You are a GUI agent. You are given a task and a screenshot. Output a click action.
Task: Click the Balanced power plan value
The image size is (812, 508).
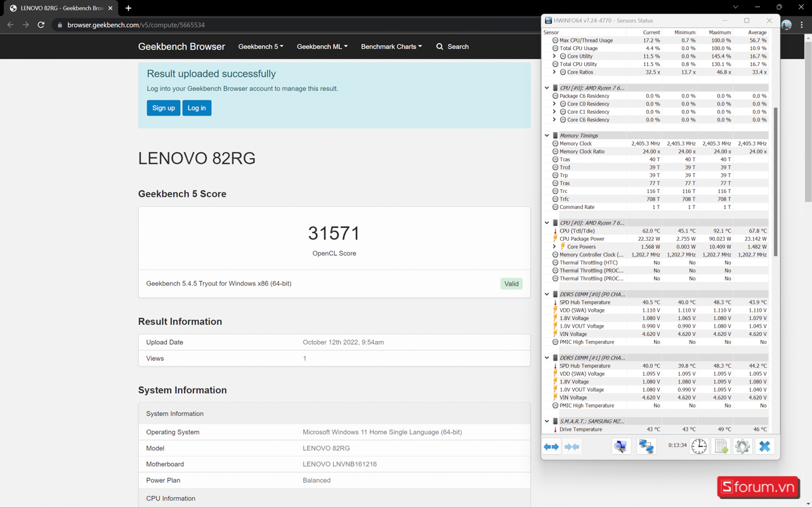(317, 480)
